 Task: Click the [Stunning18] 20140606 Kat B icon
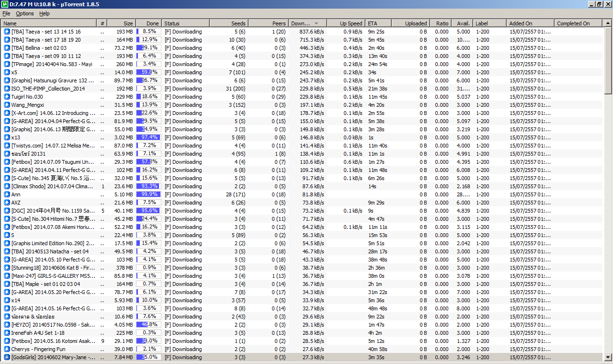coord(7,268)
